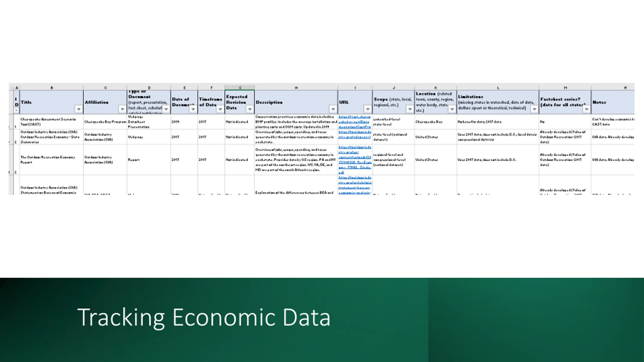Click the Notes header cell

[613, 102]
